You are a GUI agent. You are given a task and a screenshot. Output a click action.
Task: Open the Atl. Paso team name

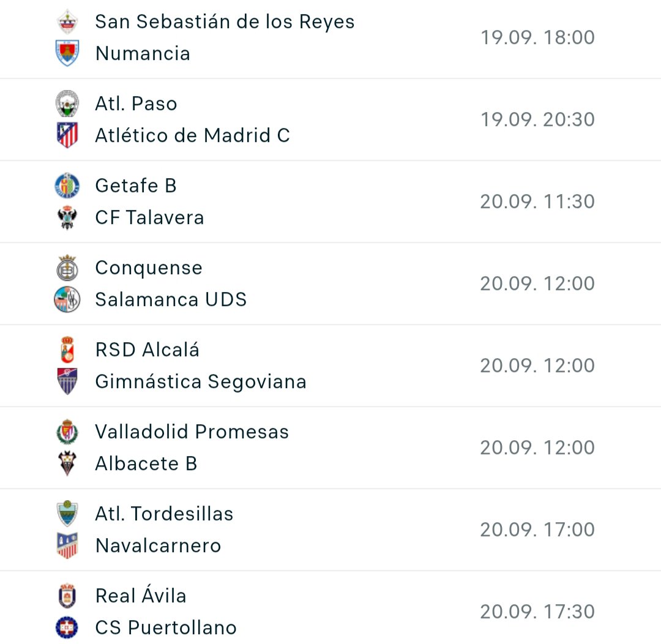pos(136,103)
